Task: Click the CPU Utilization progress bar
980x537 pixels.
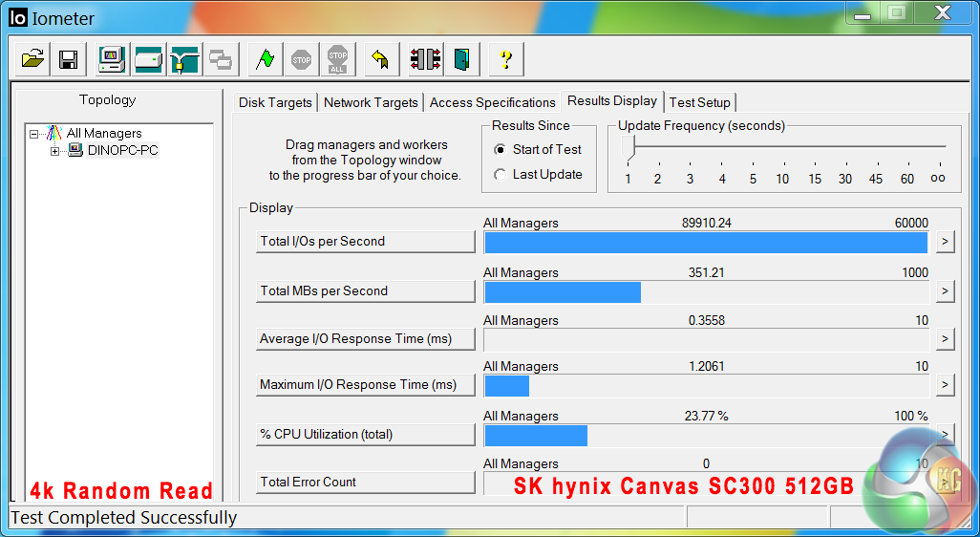Action: coord(706,436)
